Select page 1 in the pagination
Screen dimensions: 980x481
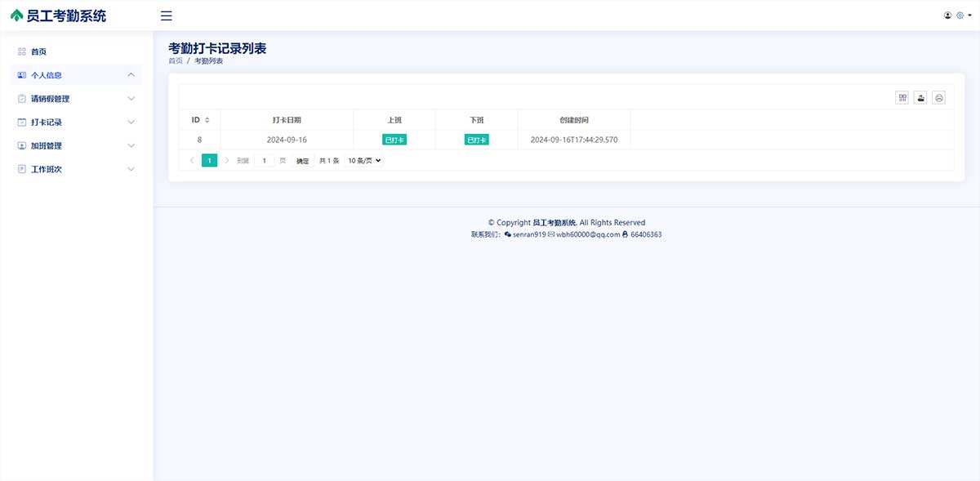tap(209, 161)
